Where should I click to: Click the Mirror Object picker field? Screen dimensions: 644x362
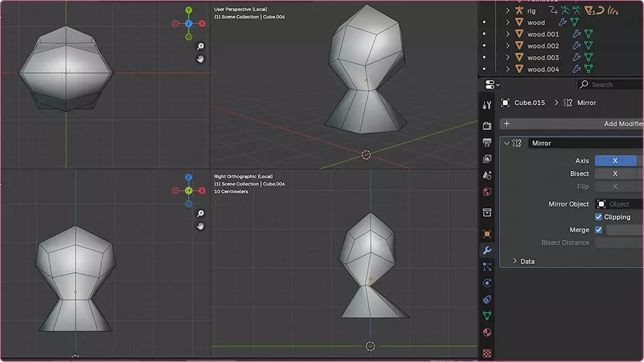(619, 204)
